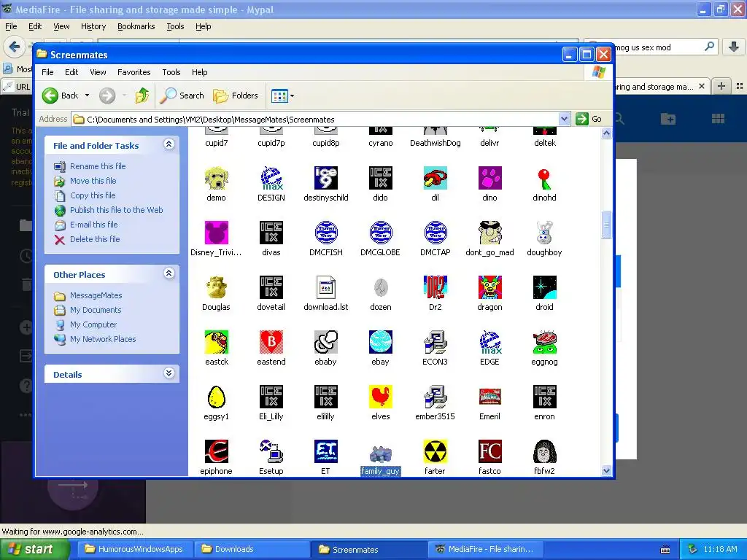Click the Back button in Explorer

click(x=61, y=96)
